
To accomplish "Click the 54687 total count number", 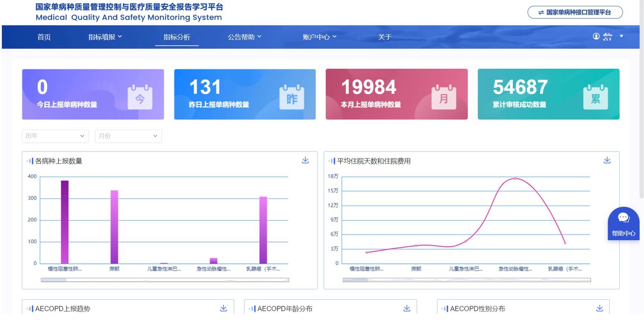I will pos(520,87).
